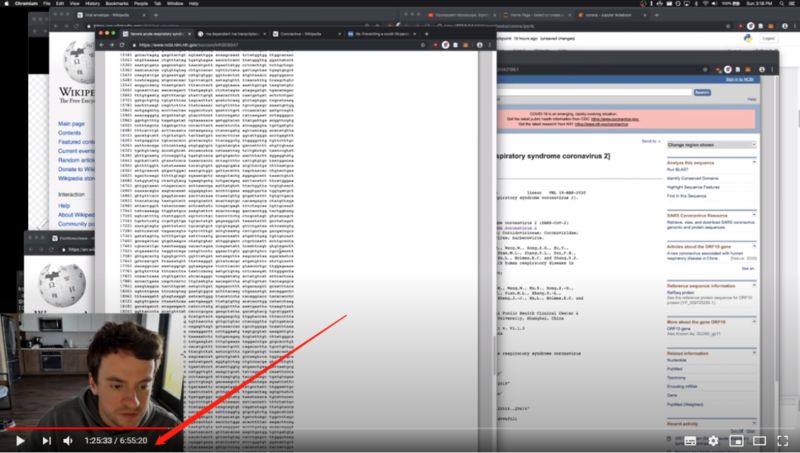
Task: Open a new tab in the front NCBI window
Action: tap(427, 34)
